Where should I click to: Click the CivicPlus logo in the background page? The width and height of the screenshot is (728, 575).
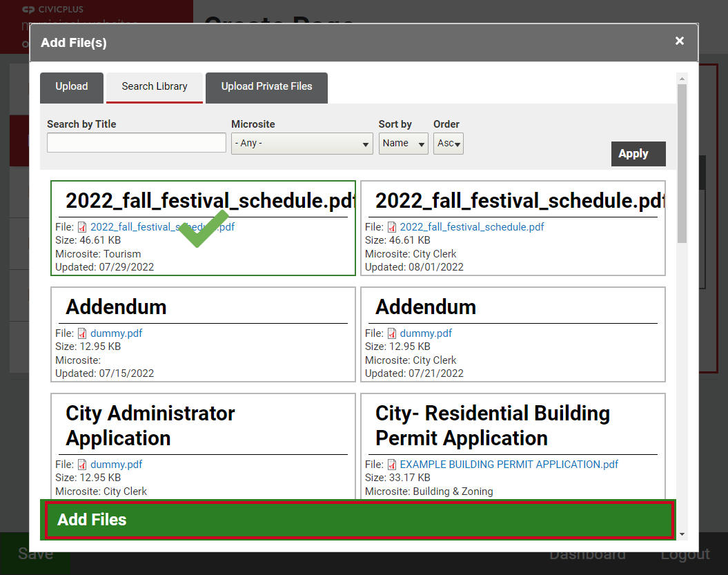[53, 9]
